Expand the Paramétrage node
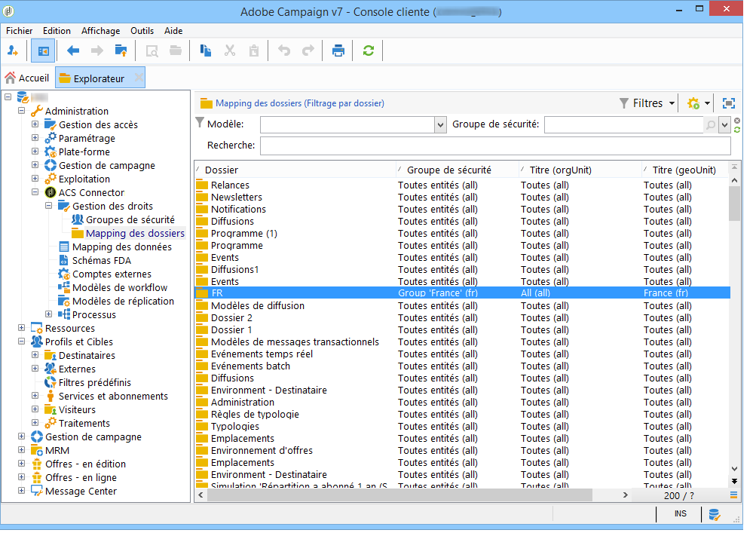This screenshot has width=756, height=533. [x=35, y=137]
